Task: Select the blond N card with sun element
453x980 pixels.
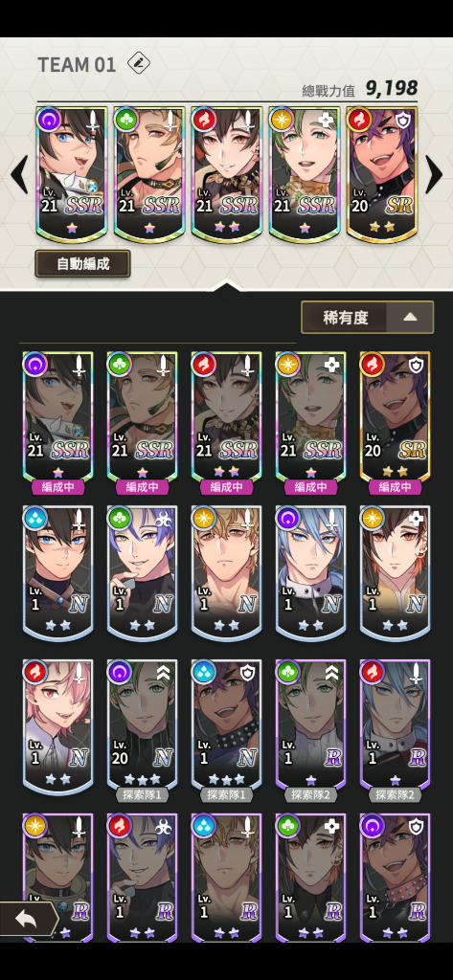Action: pyautogui.click(x=226, y=572)
